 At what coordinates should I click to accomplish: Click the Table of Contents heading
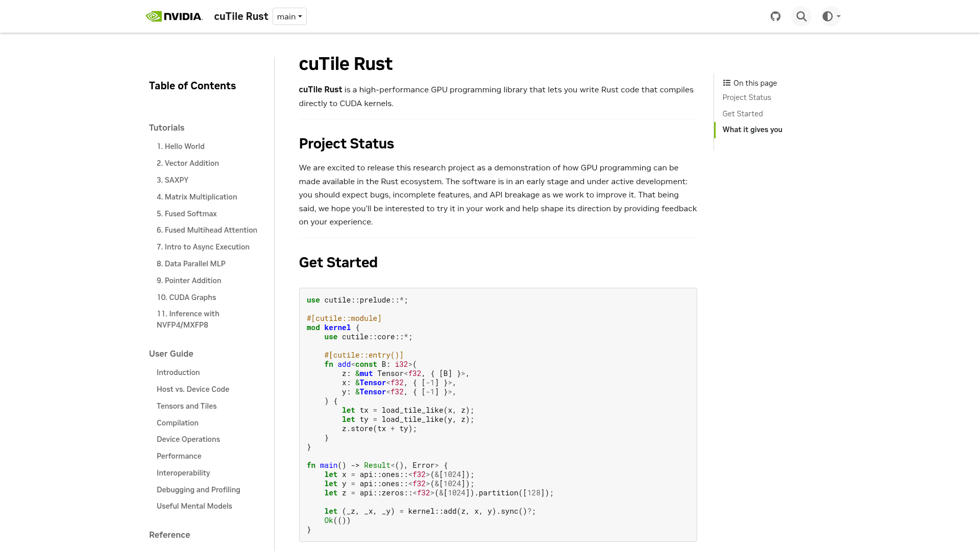(x=192, y=86)
